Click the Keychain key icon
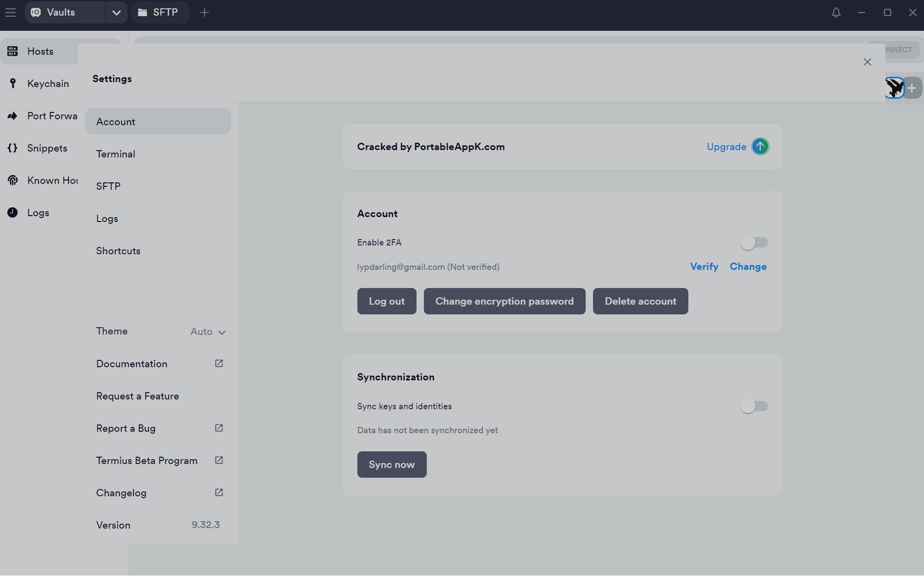The height and width of the screenshot is (576, 924). (13, 84)
